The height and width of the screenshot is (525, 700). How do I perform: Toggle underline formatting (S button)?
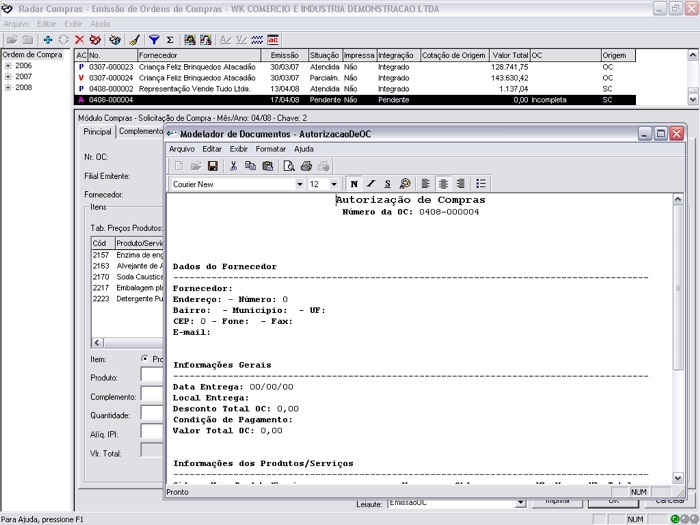click(x=387, y=184)
